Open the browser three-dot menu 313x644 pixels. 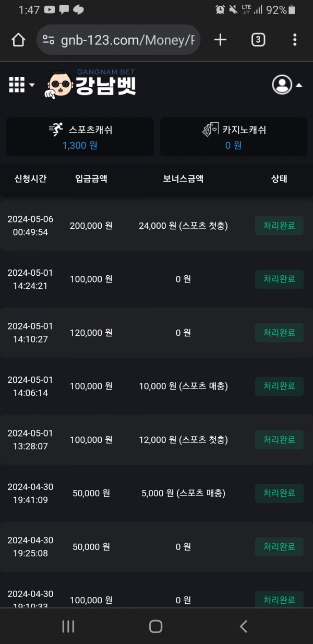(x=295, y=40)
